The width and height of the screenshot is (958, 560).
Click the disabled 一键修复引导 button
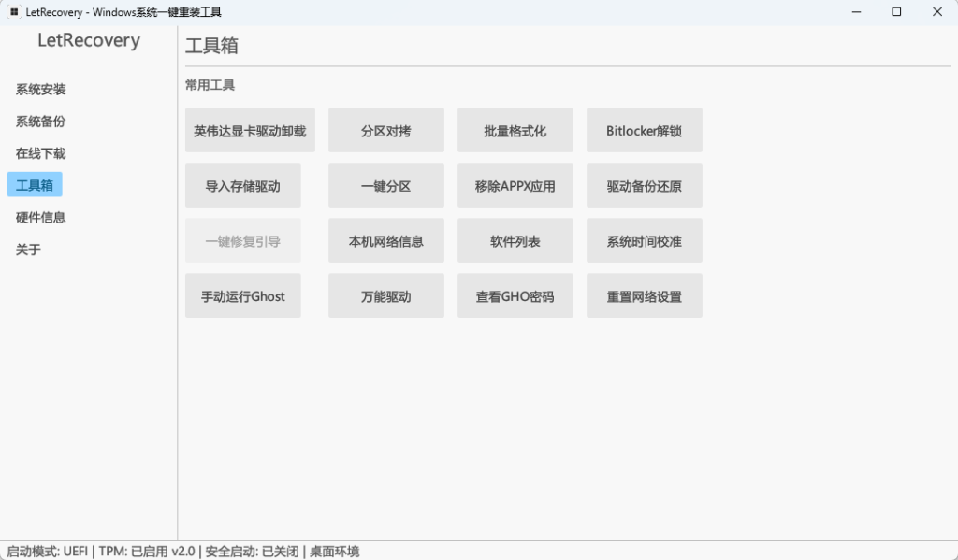click(243, 240)
